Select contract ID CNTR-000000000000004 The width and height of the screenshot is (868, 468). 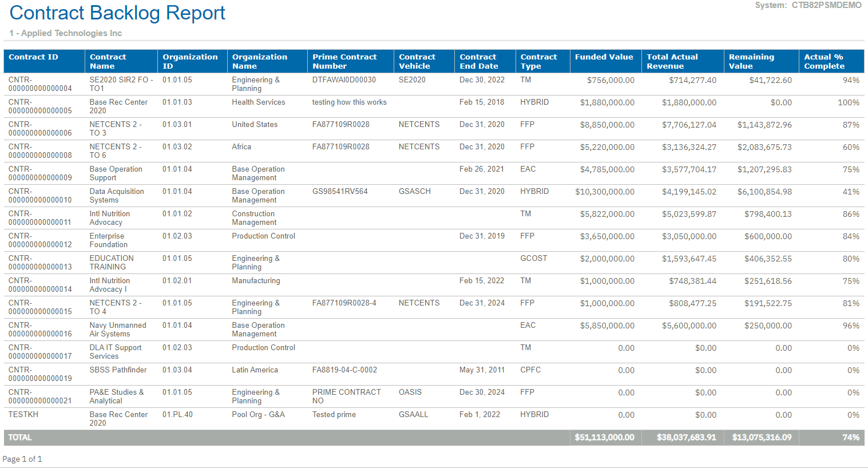coord(40,84)
